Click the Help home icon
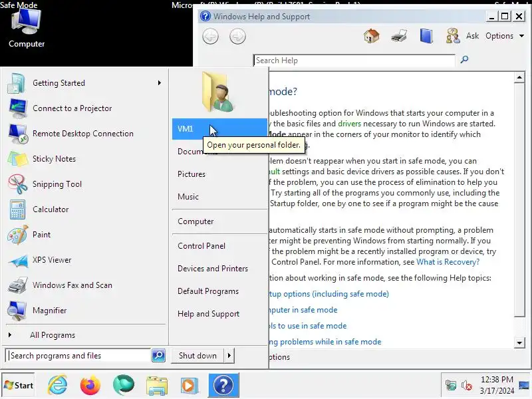This screenshot has width=532, height=399. pos(372,36)
